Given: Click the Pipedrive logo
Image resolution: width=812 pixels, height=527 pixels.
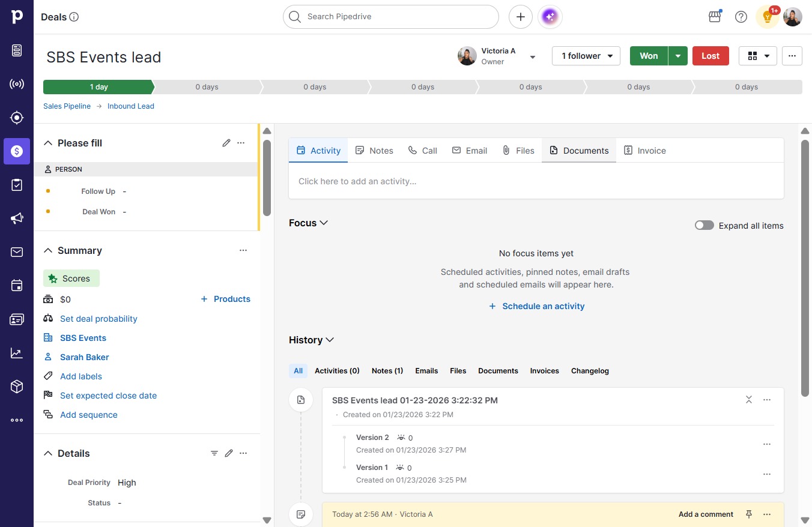Looking at the screenshot, I should click(17, 17).
